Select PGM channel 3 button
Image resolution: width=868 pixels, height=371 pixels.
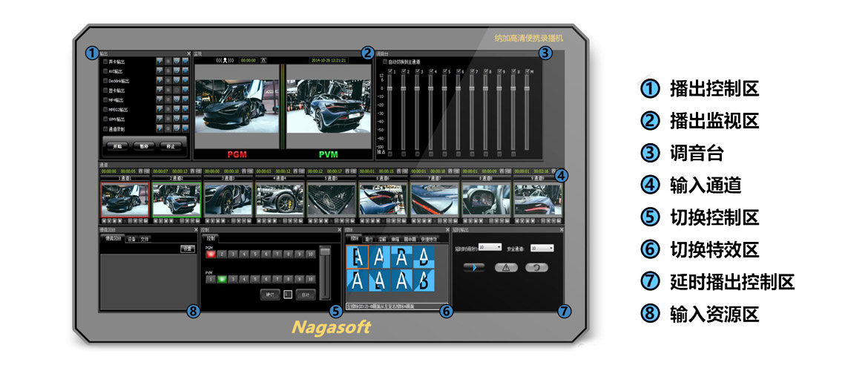click(232, 255)
